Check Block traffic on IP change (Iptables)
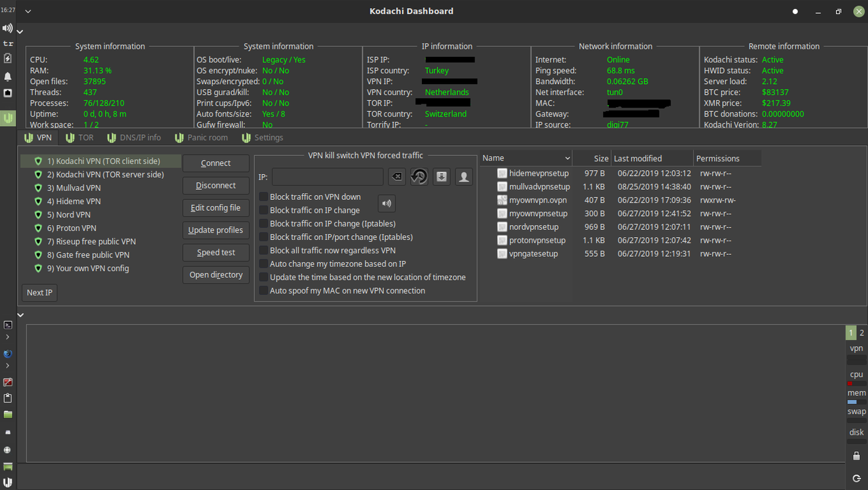This screenshot has height=490, width=868. pyautogui.click(x=264, y=224)
